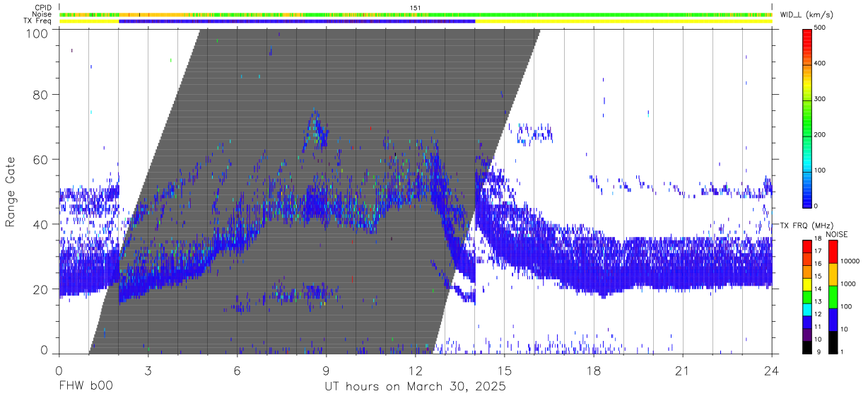The image size is (868, 401).
Task: Click the 80 tick on the Range Gate axis
Action: (42, 95)
